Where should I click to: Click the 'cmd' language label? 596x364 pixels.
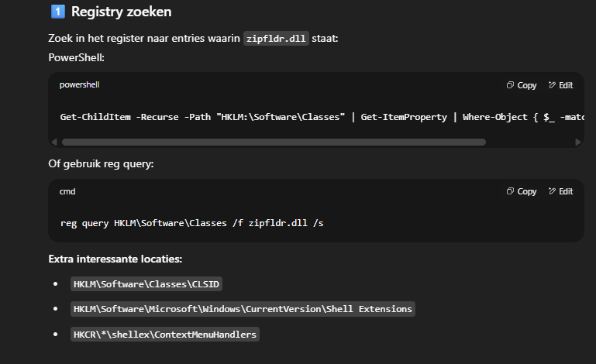coord(67,191)
